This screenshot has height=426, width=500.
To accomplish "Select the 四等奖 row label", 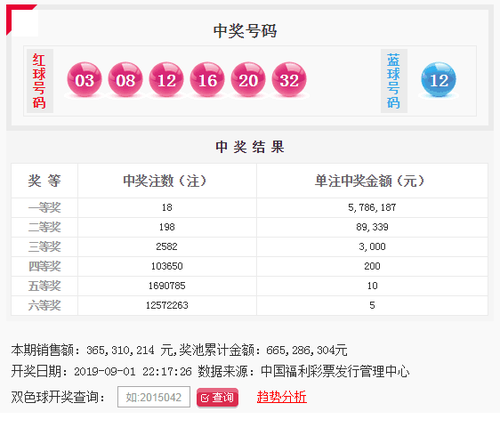I will tap(44, 266).
